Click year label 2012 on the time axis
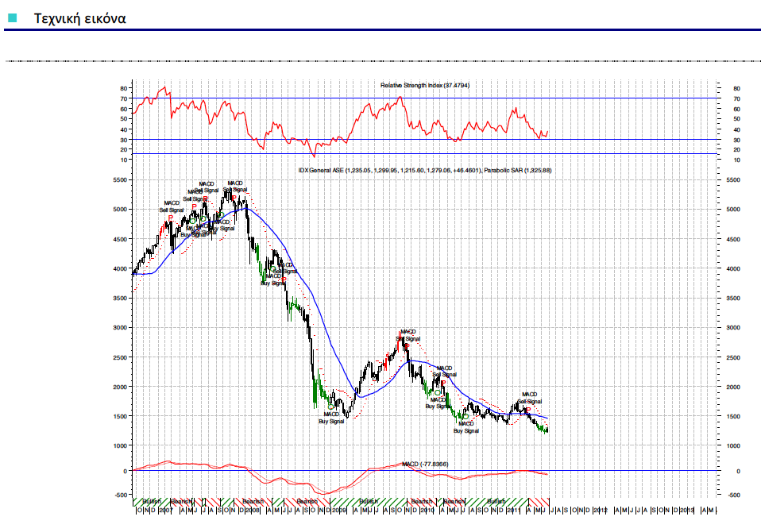 click(601, 511)
